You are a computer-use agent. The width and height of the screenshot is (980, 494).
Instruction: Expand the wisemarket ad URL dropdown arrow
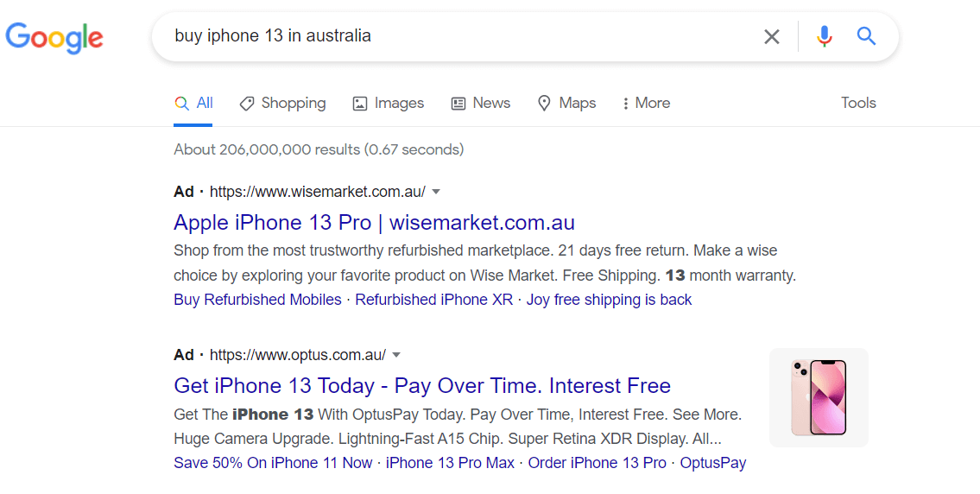[436, 192]
